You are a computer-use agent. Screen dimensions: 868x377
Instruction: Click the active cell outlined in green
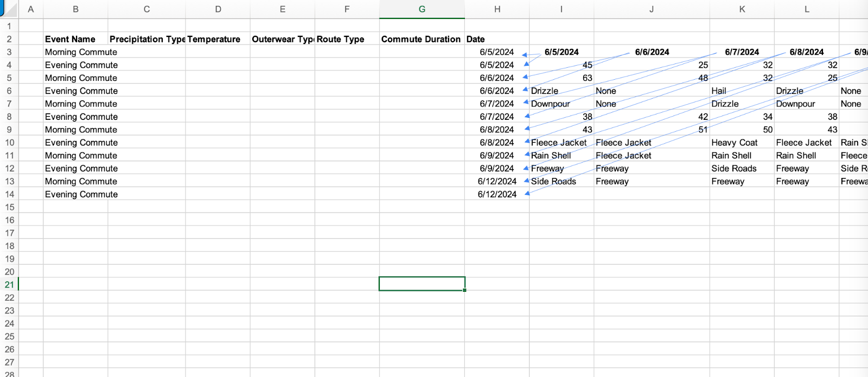click(x=422, y=284)
